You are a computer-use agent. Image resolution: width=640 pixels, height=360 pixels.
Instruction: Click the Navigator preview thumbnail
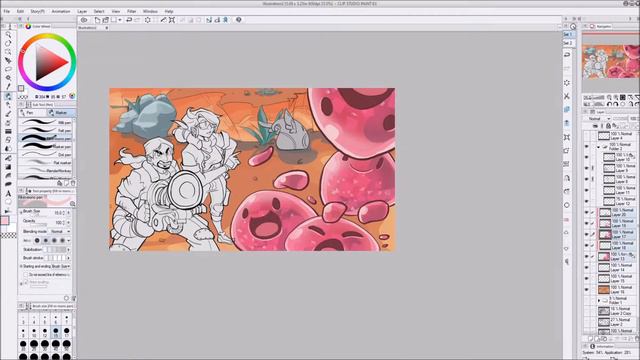pyautogui.click(x=611, y=61)
